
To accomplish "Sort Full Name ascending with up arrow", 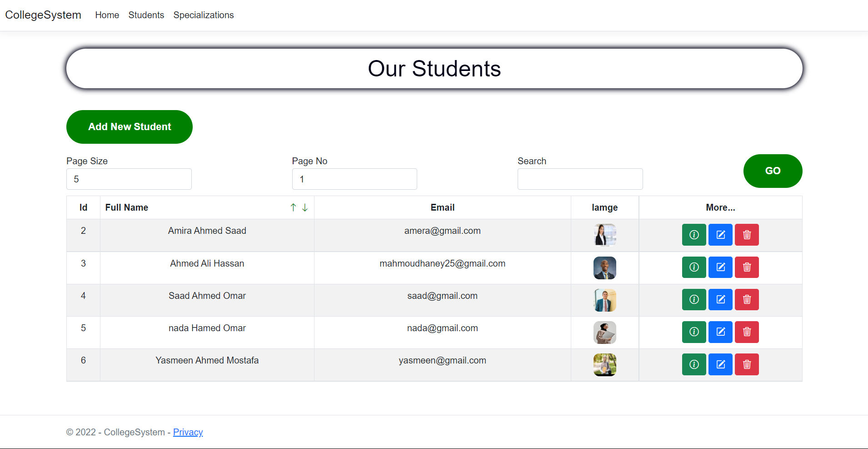I will pyautogui.click(x=293, y=207).
